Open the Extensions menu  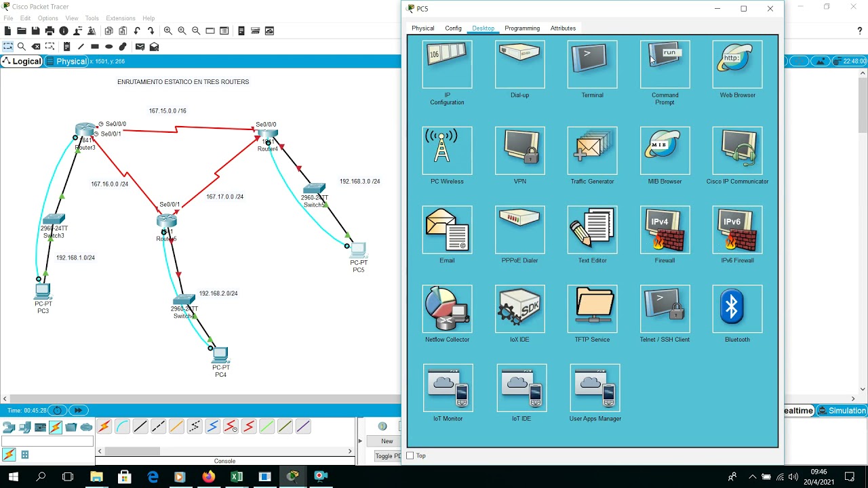click(x=120, y=18)
